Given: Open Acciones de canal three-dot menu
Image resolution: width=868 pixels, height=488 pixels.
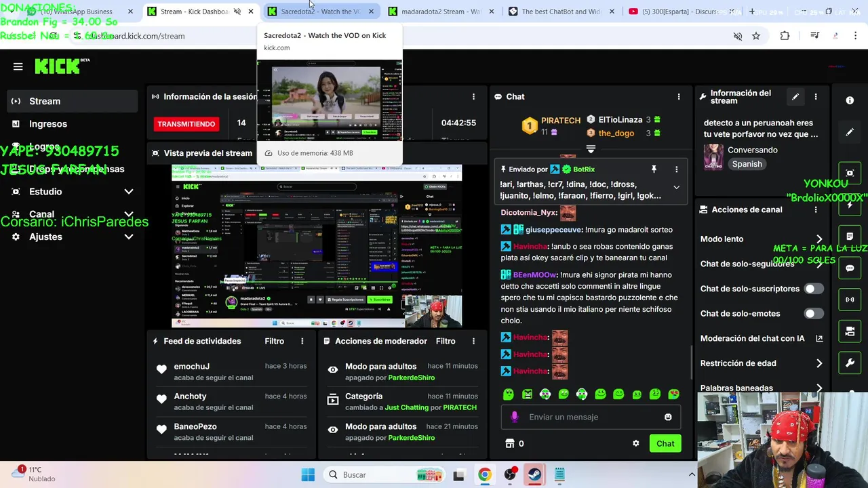Looking at the screenshot, I should [x=816, y=210].
